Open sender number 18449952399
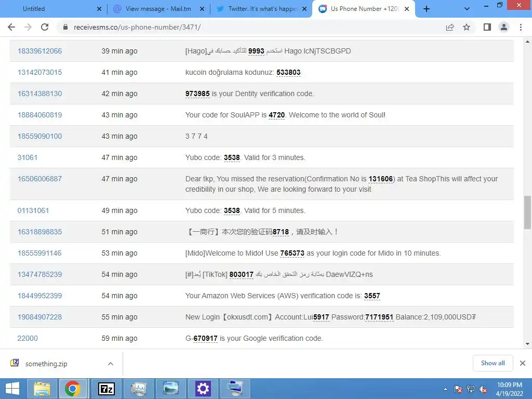Screen dimensions: 532x399 tap(39, 296)
